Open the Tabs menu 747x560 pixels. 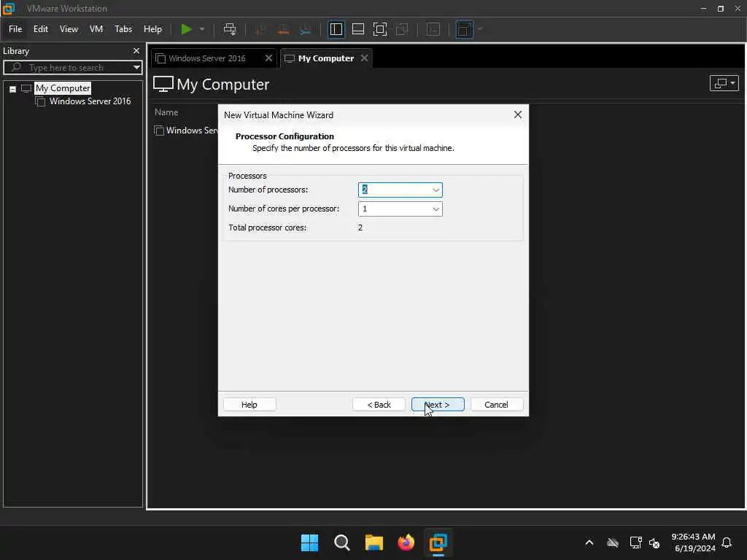123,29
